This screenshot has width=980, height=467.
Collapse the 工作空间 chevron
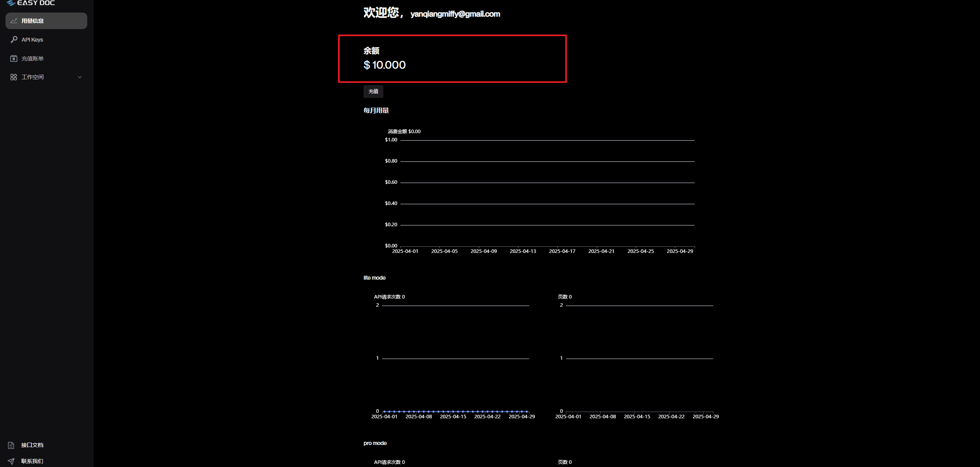pyautogui.click(x=80, y=77)
